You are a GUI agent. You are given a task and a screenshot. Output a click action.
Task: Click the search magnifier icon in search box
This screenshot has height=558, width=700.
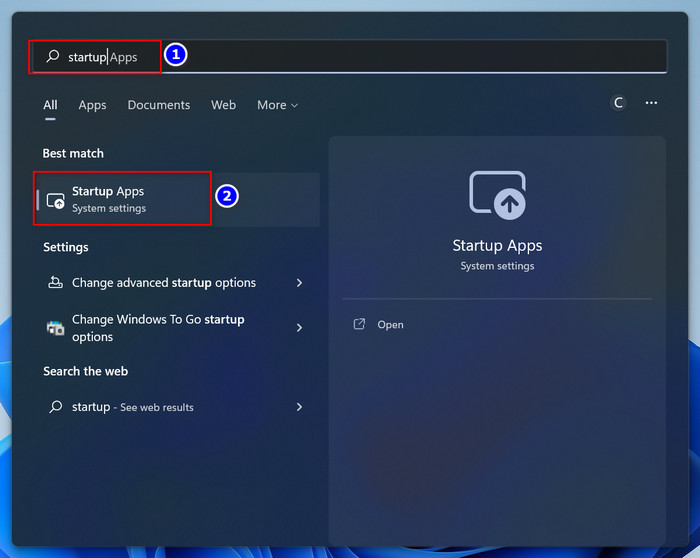click(x=53, y=56)
